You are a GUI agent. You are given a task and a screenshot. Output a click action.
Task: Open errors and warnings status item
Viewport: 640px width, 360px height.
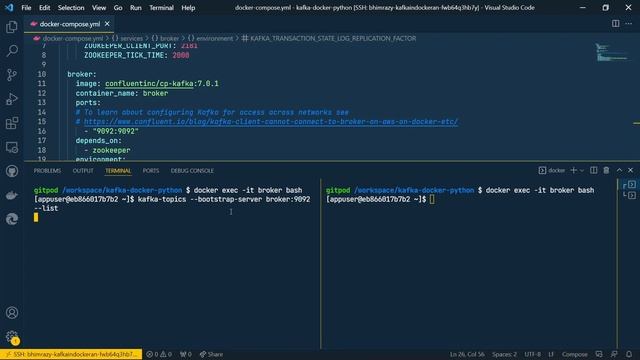click(x=159, y=354)
